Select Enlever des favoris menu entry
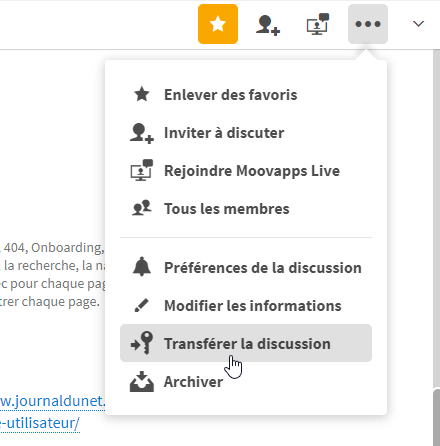 coord(246,95)
